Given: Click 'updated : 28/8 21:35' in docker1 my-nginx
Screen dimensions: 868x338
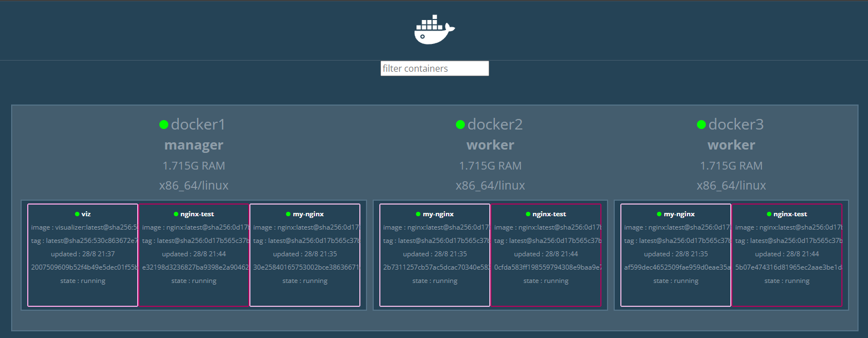Looking at the screenshot, I should click(305, 254).
